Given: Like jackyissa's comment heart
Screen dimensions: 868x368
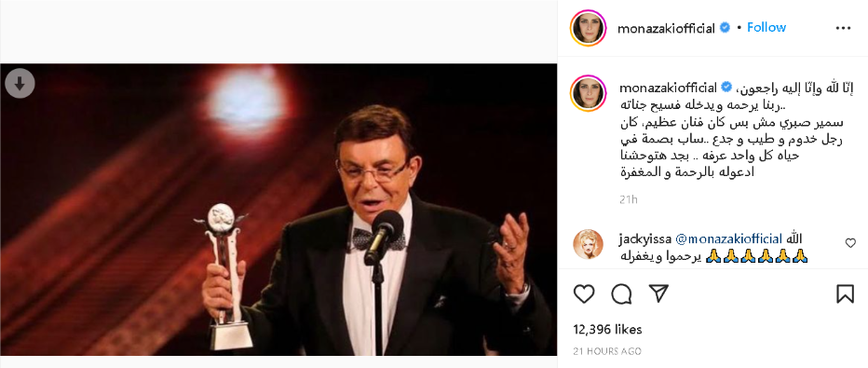Looking at the screenshot, I should point(850,243).
